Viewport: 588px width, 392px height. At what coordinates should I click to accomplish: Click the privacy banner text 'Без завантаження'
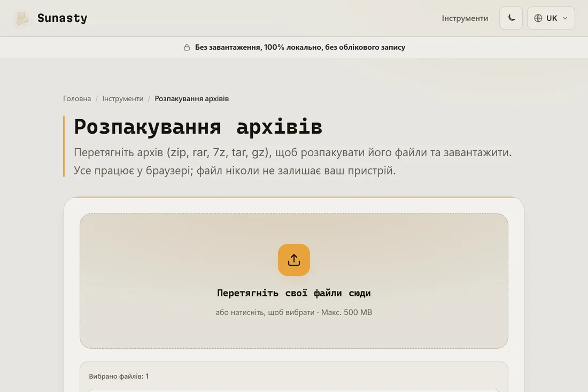[x=228, y=47]
